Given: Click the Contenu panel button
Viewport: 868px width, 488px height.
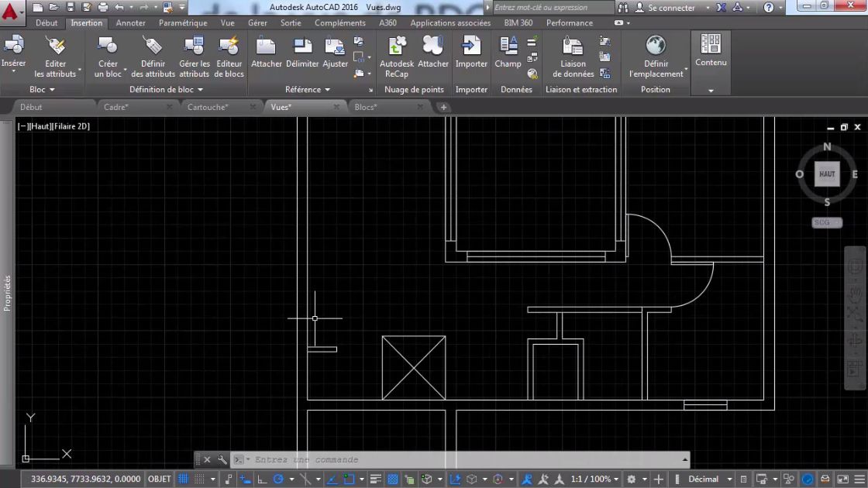Looking at the screenshot, I should (710, 54).
